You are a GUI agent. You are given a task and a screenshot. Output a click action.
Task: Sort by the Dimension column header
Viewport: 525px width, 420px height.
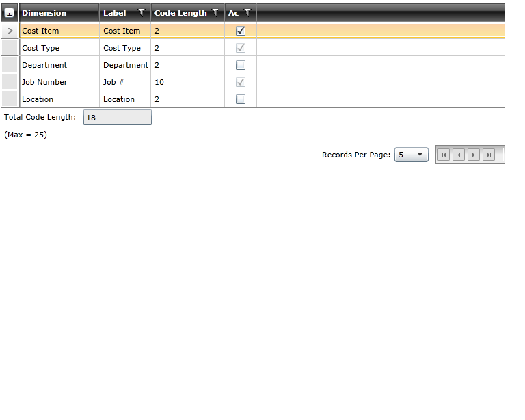pos(44,13)
